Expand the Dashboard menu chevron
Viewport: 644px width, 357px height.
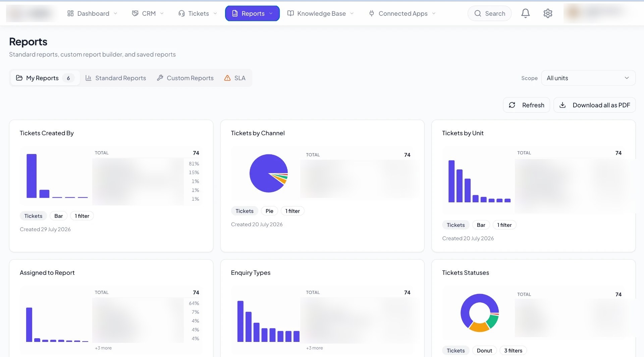click(x=115, y=13)
